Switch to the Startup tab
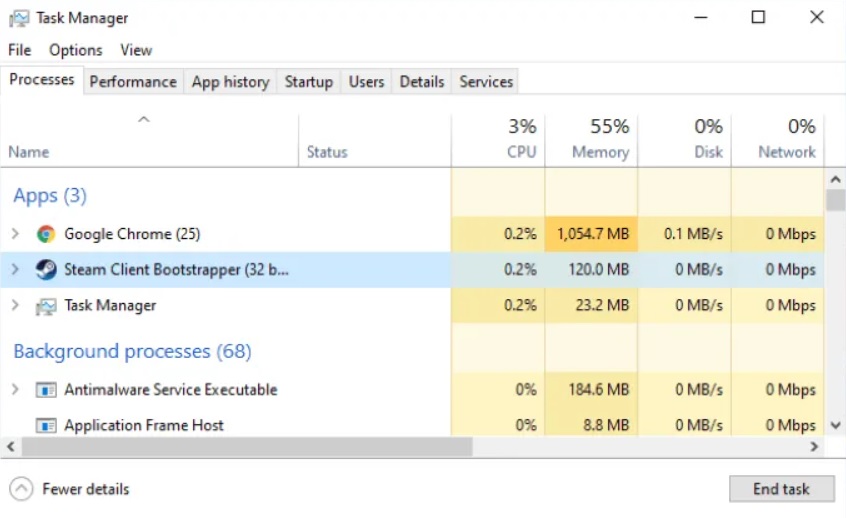 coord(308,82)
